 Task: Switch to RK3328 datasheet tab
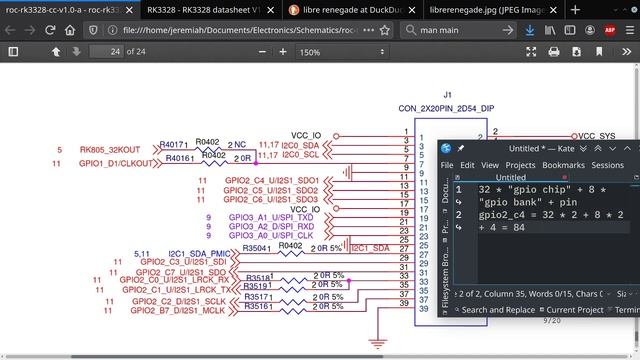(x=203, y=10)
